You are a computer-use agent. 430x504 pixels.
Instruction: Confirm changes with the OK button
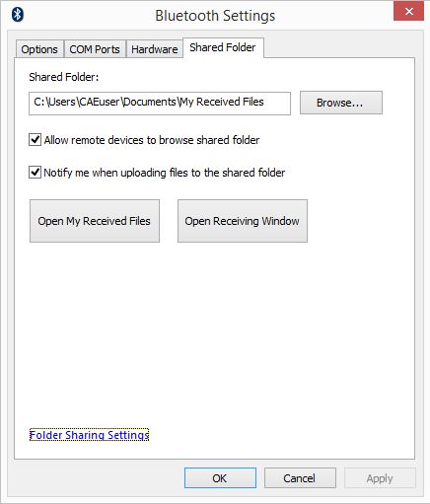click(x=220, y=478)
